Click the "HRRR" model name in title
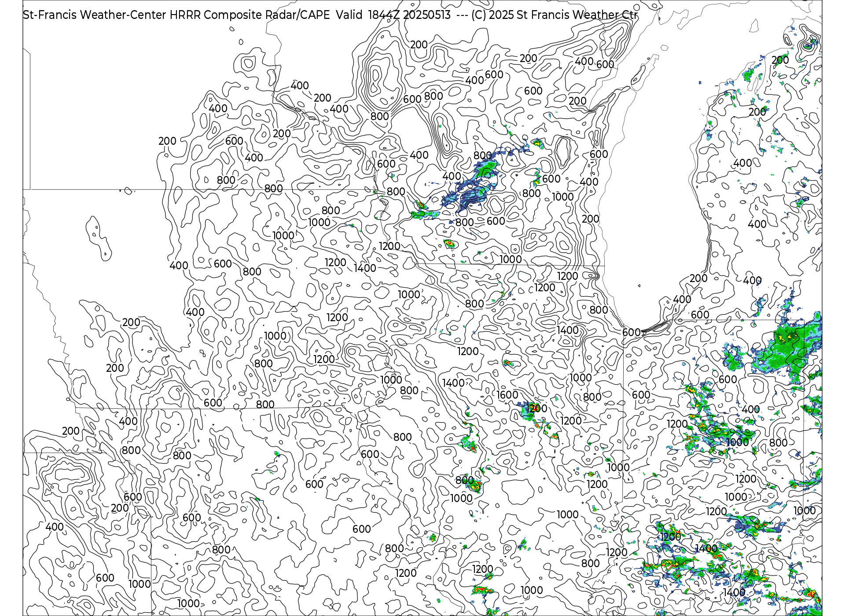845x616 pixels. (185, 15)
